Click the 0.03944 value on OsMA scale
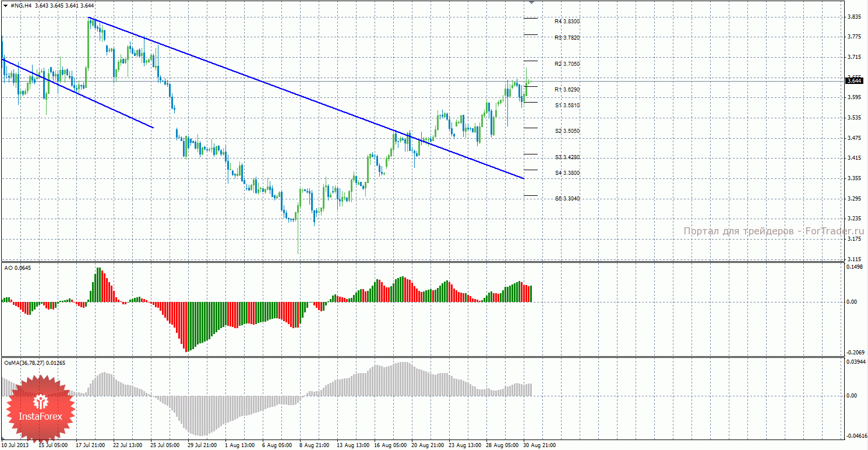The width and height of the screenshot is (868, 450). click(x=856, y=362)
